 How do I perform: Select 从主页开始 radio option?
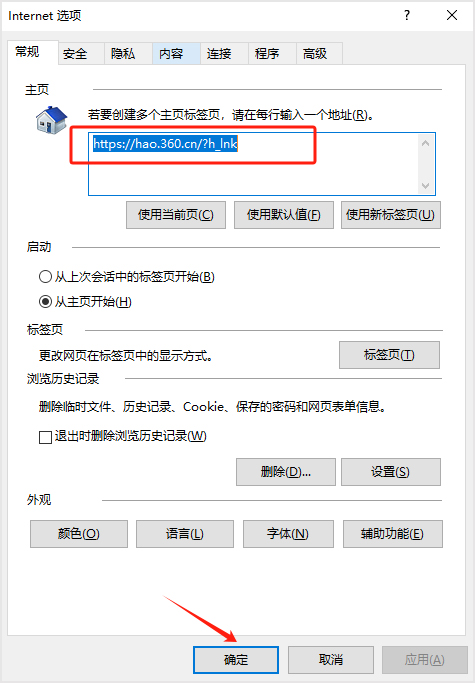pos(45,301)
